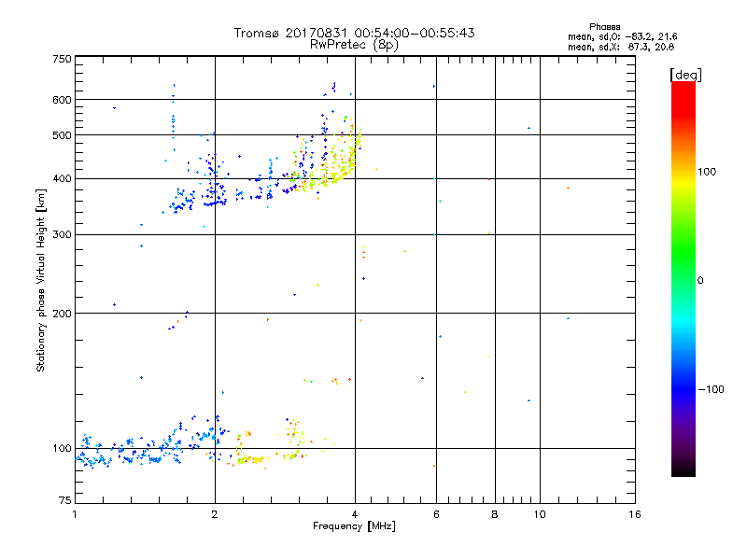Select the 'mean, sd,O: -83.2, 21.6' line
The image size is (747, 560).
(x=622, y=36)
